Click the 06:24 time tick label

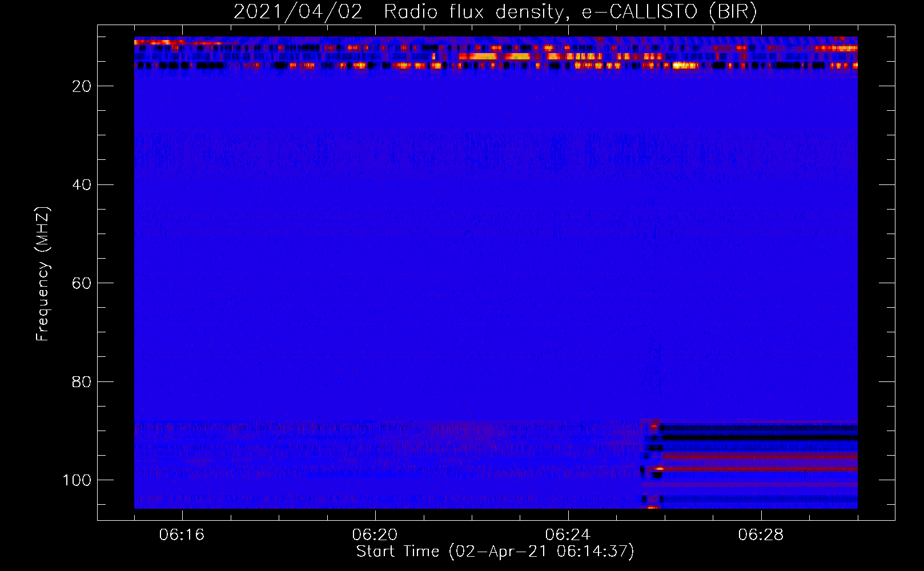click(568, 535)
